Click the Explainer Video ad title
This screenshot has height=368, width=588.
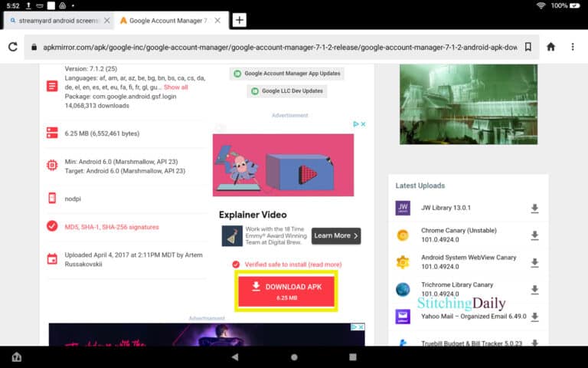pyautogui.click(x=253, y=215)
